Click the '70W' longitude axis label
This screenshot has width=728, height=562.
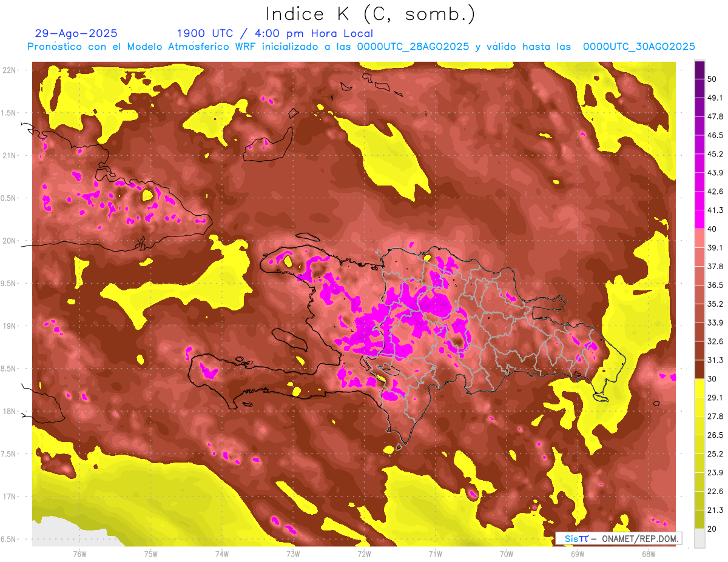(506, 554)
